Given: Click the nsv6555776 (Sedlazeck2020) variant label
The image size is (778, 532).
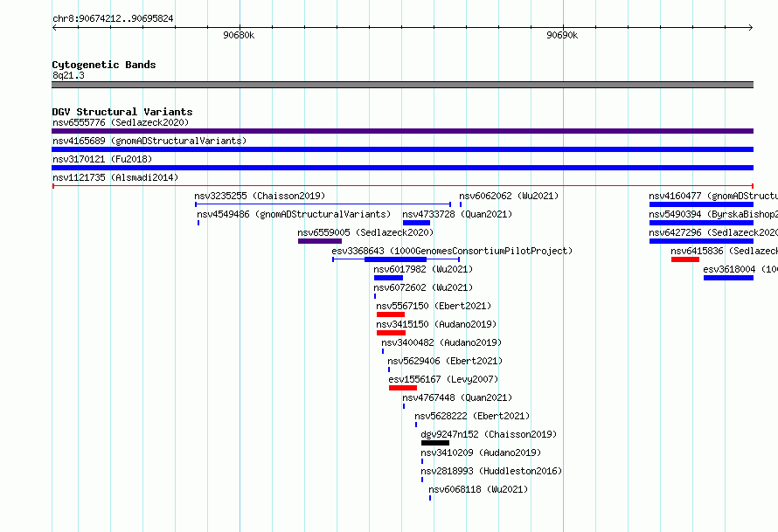Looking at the screenshot, I should (x=121, y=122).
